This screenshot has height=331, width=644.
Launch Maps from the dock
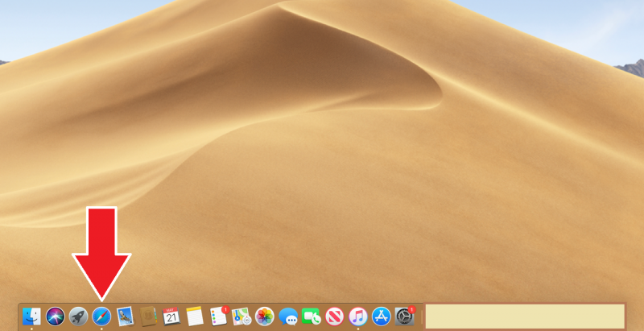point(242,316)
